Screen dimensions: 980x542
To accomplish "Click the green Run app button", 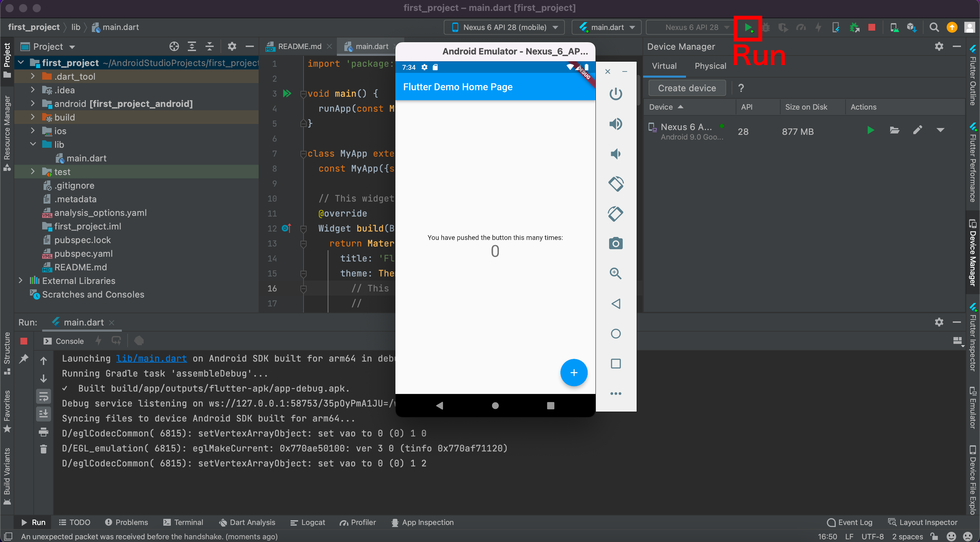I will tap(748, 27).
